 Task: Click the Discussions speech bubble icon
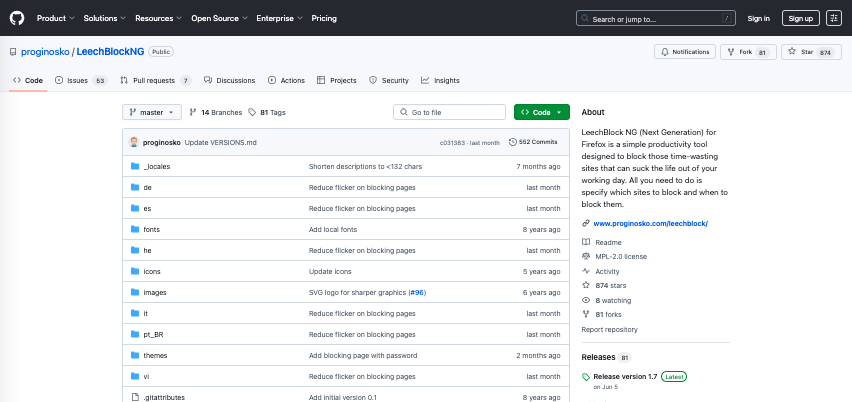208,80
